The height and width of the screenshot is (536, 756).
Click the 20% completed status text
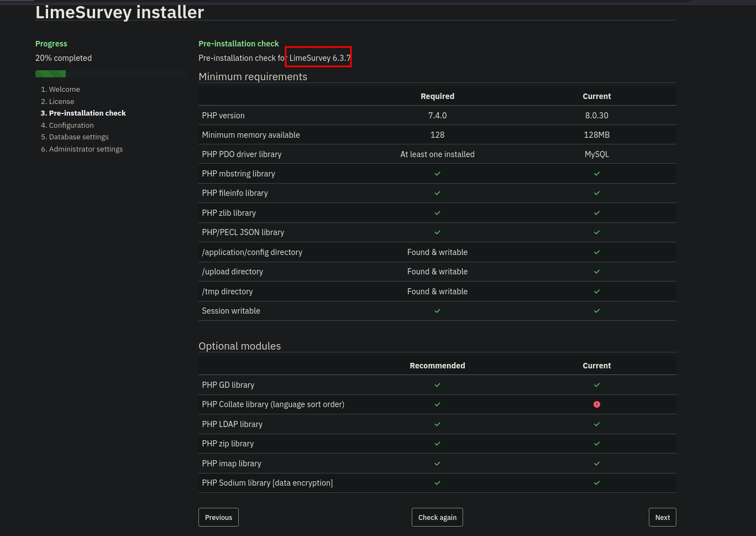(x=64, y=58)
